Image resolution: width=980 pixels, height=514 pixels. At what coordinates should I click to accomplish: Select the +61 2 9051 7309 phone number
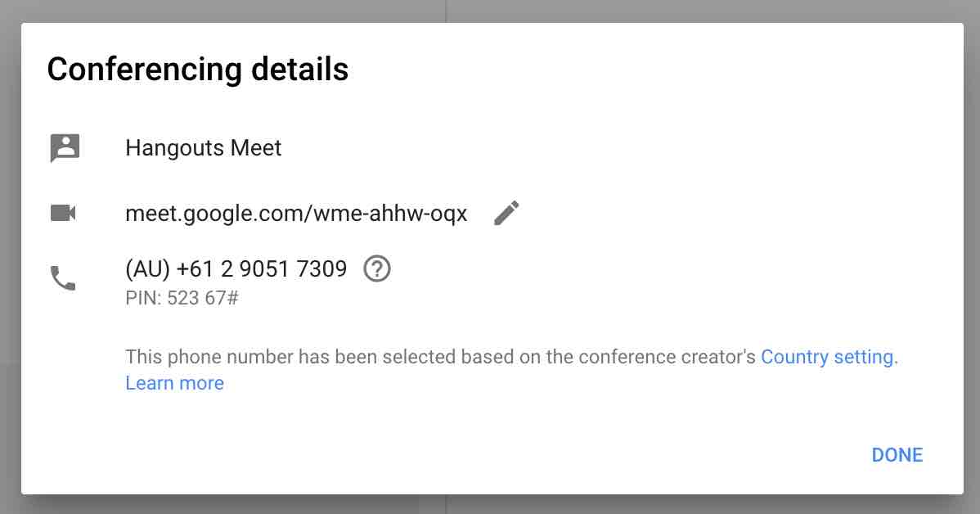[261, 269]
